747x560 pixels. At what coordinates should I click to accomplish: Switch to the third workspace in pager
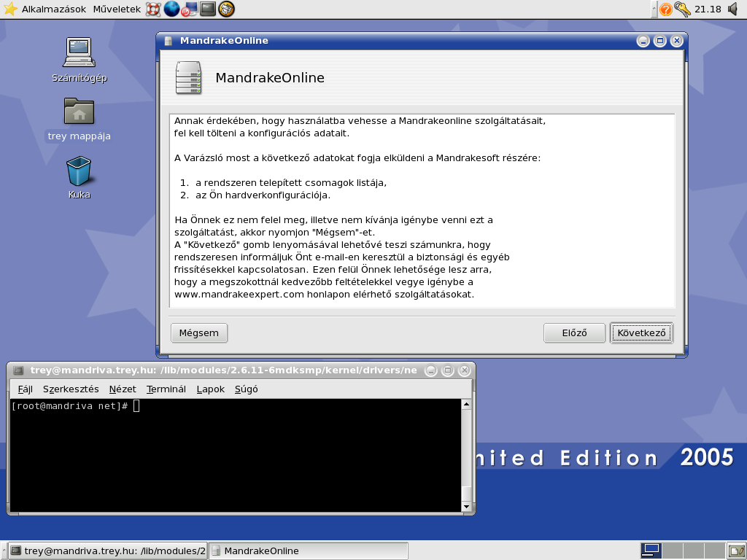click(x=693, y=551)
